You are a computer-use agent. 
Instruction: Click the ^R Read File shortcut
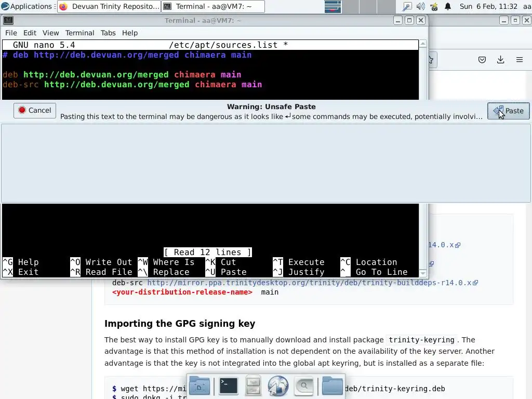pyautogui.click(x=101, y=272)
